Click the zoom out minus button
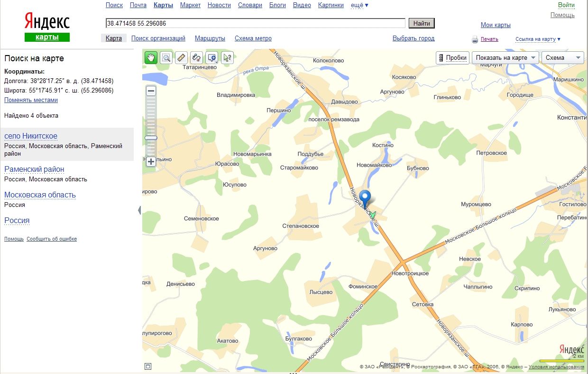 point(151,91)
